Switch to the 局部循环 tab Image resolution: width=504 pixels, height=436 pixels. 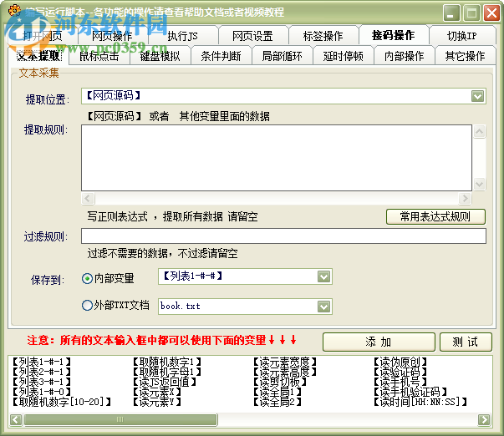click(x=283, y=56)
